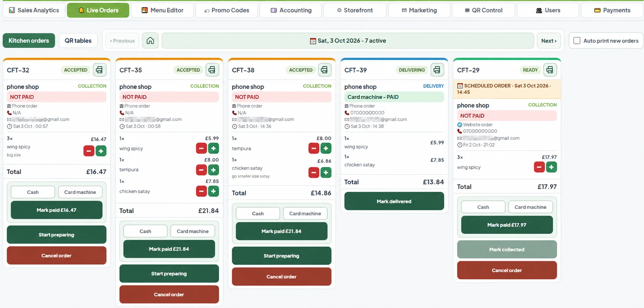Pick Cash payment on CFT-38

click(x=258, y=214)
